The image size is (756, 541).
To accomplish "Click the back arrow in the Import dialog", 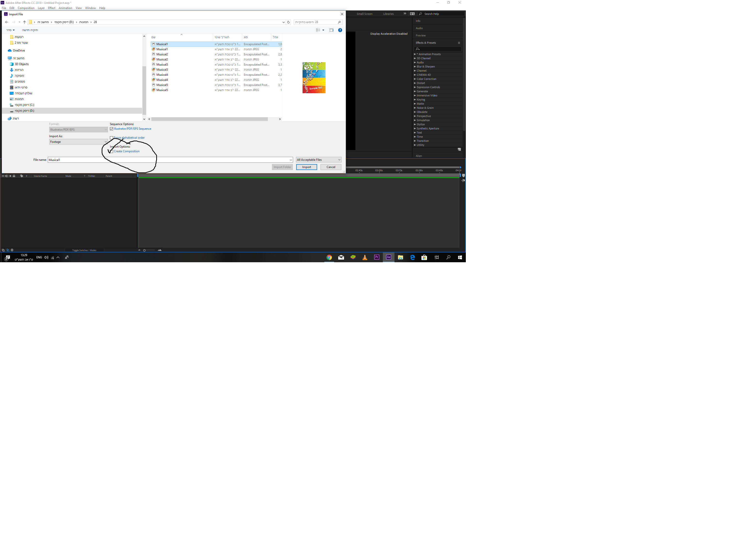I will coord(7,22).
